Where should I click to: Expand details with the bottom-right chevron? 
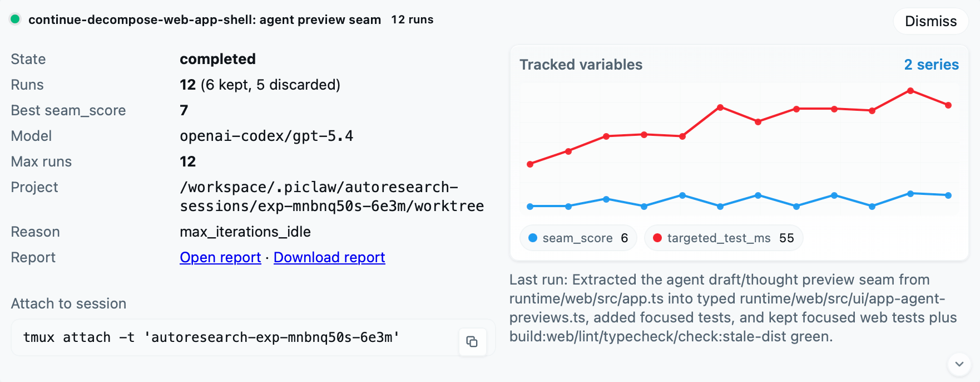click(958, 365)
